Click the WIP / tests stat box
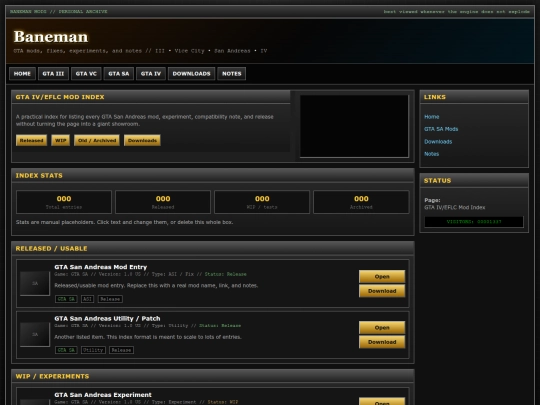The width and height of the screenshot is (540, 405). point(262,202)
